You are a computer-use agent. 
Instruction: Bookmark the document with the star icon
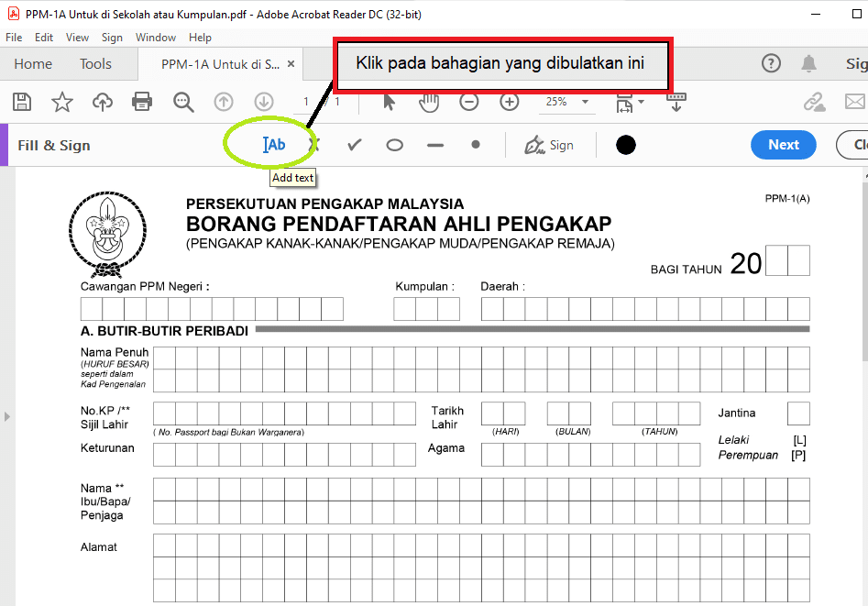coord(62,102)
